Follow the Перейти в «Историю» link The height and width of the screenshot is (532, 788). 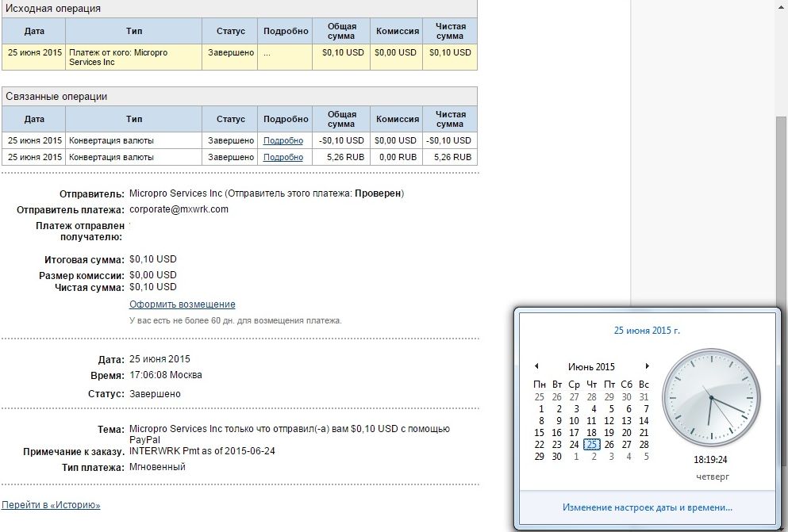click(x=51, y=505)
